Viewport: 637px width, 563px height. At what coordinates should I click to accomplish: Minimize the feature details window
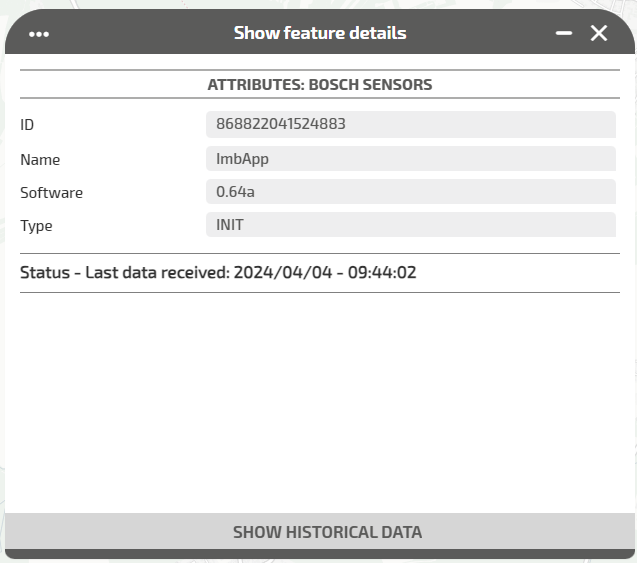click(x=564, y=33)
